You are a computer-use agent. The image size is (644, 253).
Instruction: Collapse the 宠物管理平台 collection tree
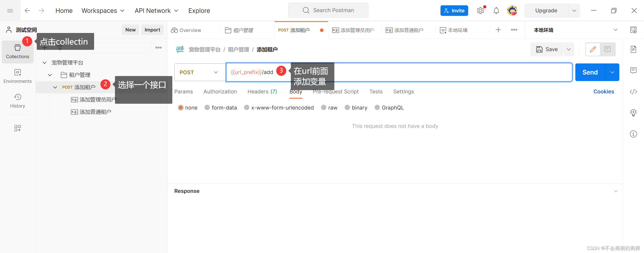[44, 62]
